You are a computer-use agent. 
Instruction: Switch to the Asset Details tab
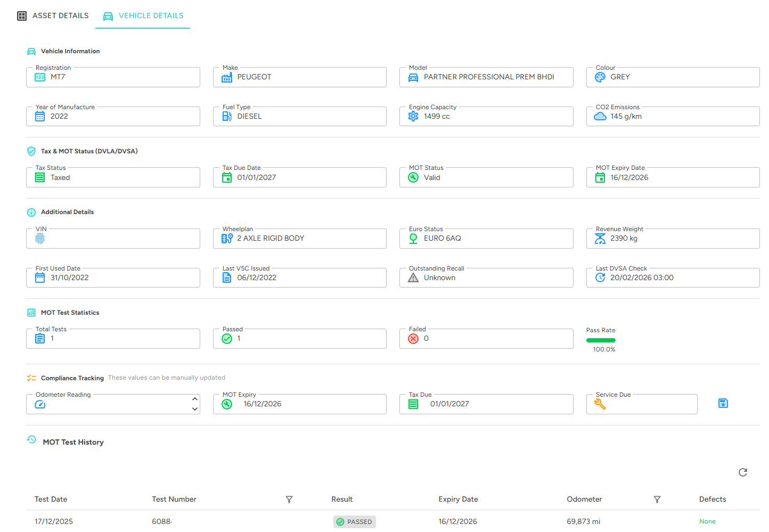point(53,15)
